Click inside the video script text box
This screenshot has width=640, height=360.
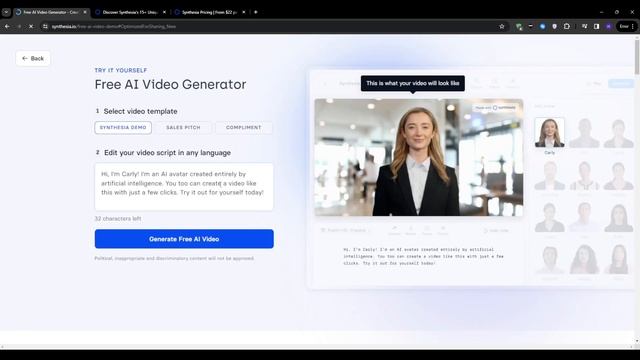click(x=184, y=187)
